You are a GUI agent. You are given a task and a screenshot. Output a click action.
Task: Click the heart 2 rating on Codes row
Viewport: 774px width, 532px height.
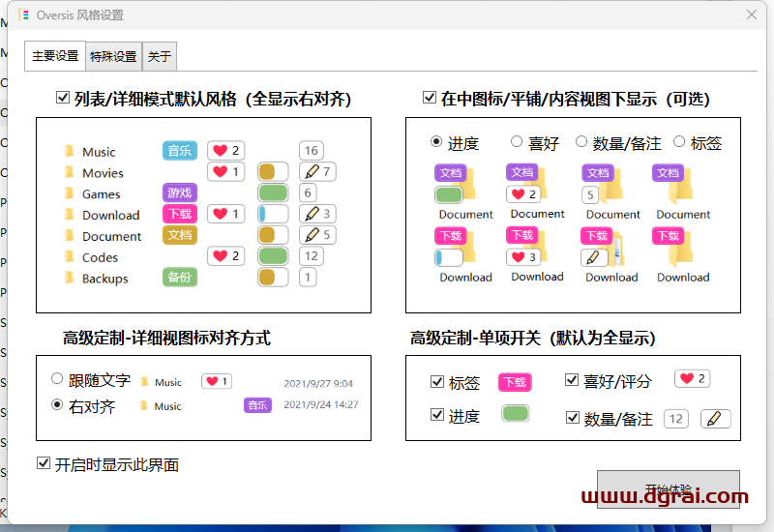[226, 255]
